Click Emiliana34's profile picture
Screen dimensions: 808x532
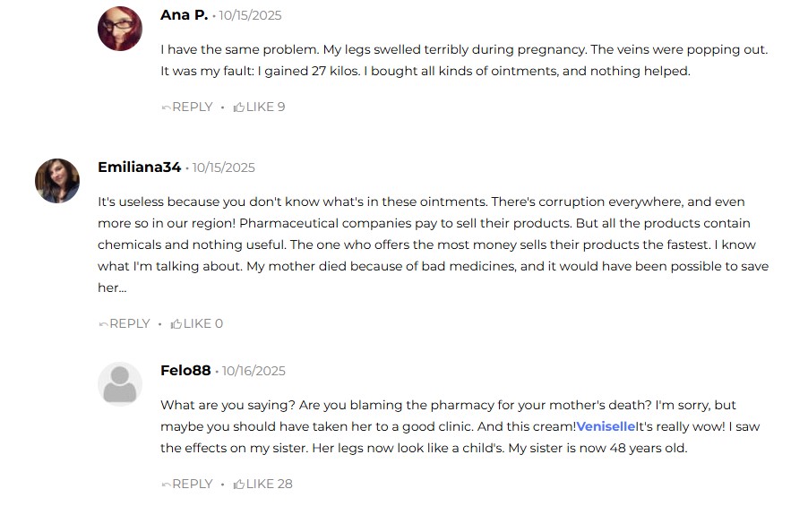tap(57, 181)
